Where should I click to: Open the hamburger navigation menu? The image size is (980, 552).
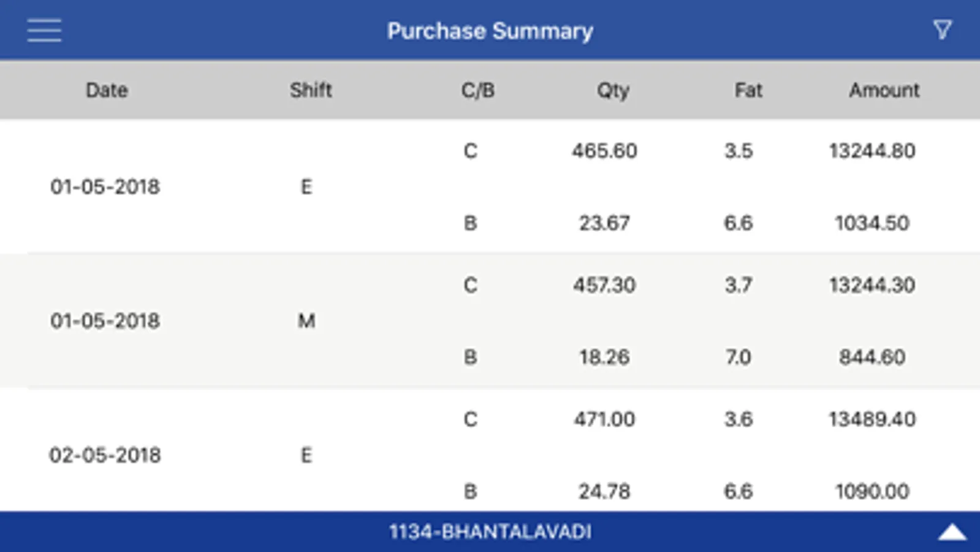point(44,30)
